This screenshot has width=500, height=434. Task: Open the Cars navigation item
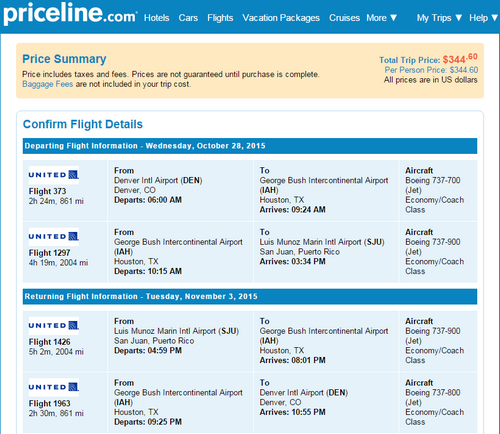tap(188, 18)
